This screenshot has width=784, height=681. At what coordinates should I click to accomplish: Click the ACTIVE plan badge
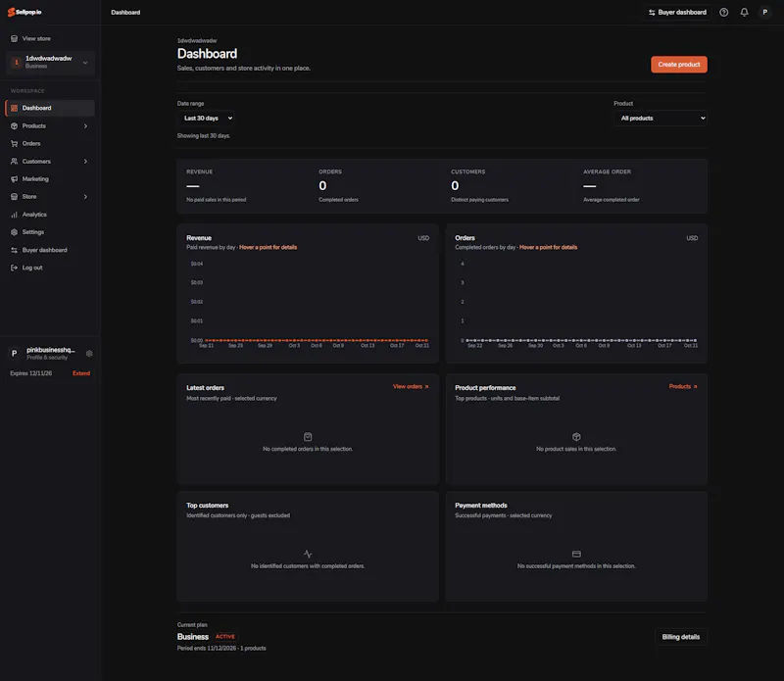225,637
